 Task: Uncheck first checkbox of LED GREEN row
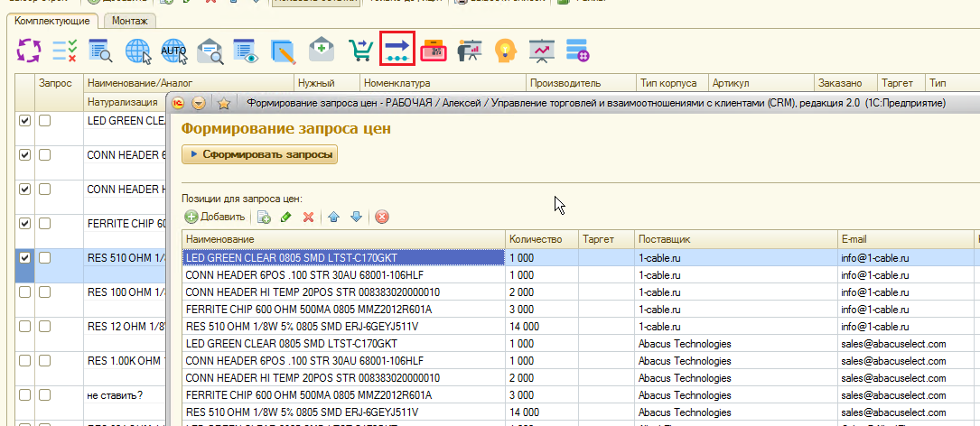tap(25, 120)
